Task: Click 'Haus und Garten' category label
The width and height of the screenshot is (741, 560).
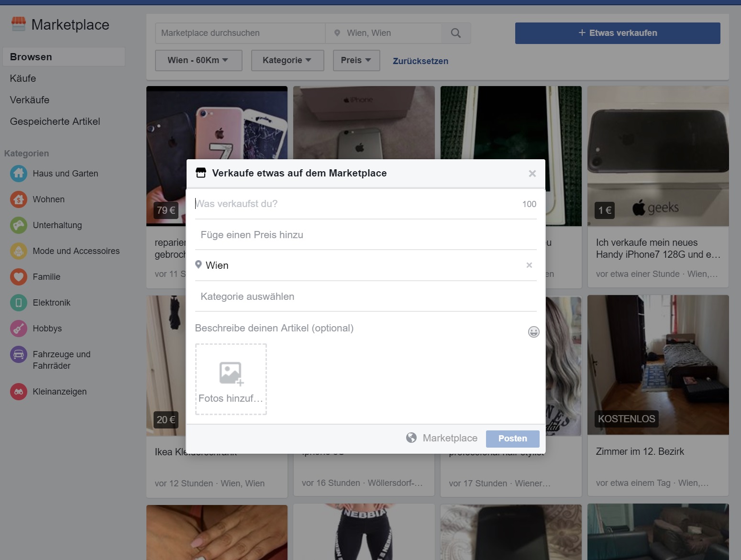Action: pos(66,174)
